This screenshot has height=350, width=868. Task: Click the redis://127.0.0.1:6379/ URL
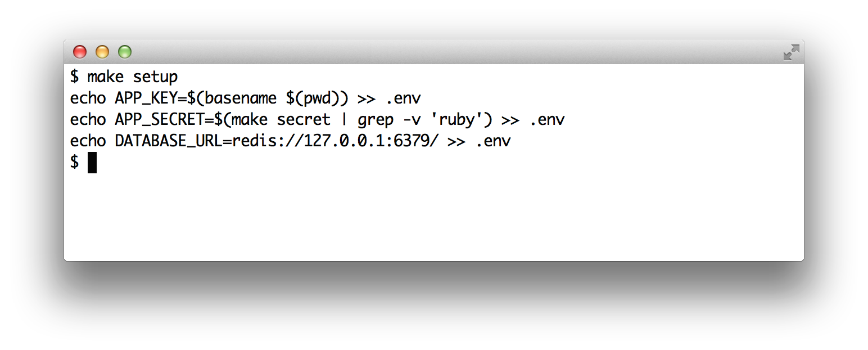point(335,141)
